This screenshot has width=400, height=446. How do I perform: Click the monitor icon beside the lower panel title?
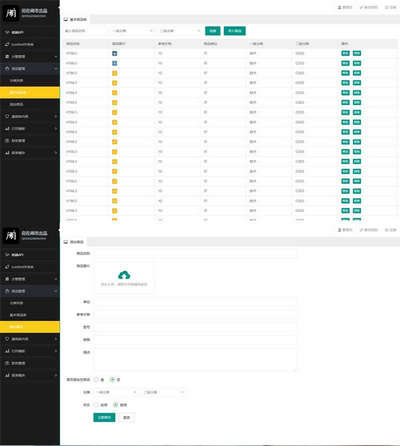tap(66, 242)
